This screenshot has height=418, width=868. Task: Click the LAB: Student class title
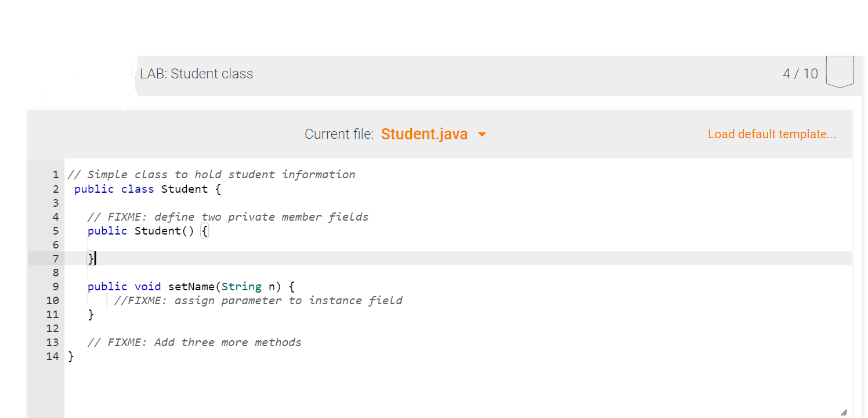pos(197,74)
